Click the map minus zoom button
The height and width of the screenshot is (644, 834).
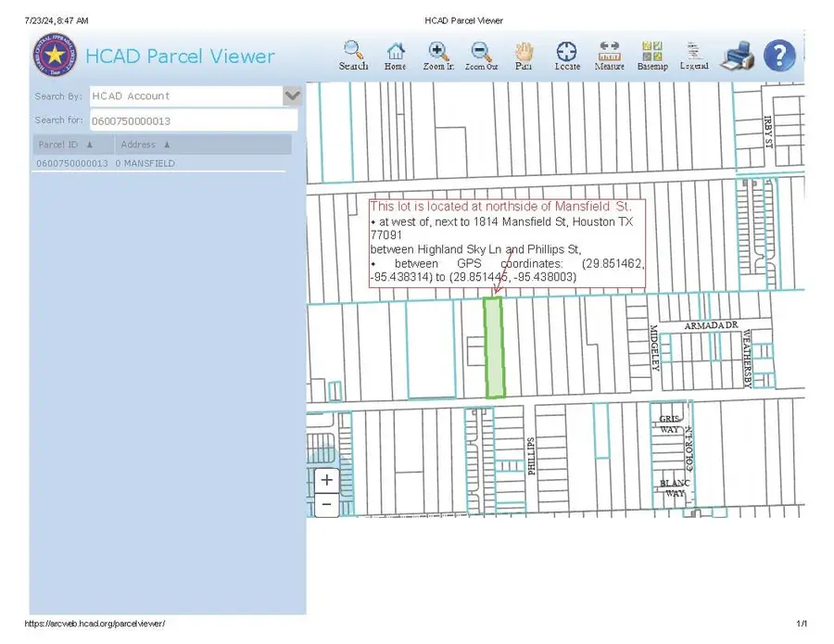pos(326,504)
